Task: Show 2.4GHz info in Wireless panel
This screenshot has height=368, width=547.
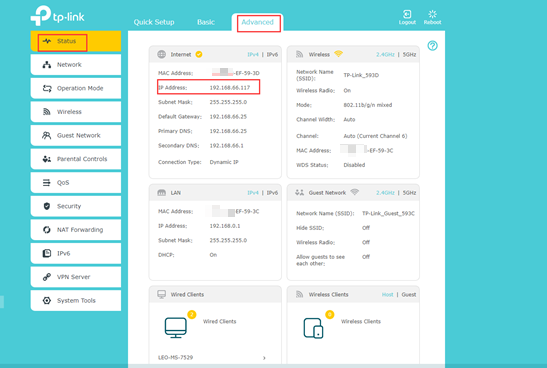Action: tap(385, 54)
